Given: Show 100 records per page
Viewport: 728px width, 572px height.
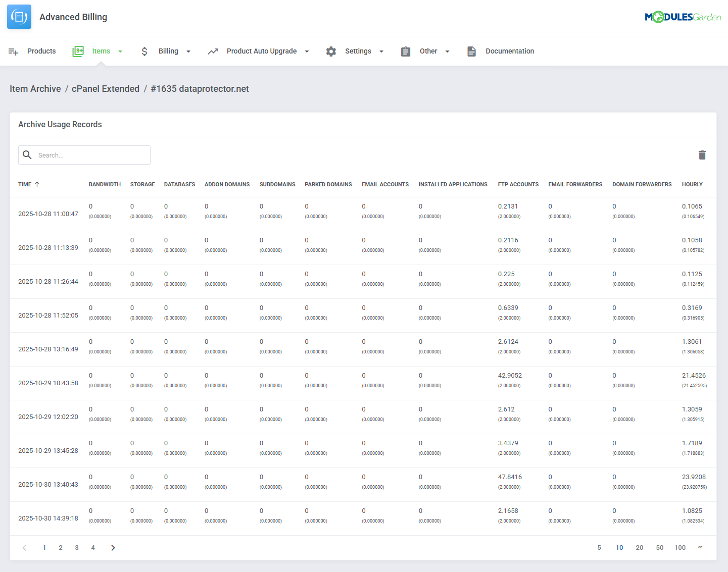Looking at the screenshot, I should 680,547.
